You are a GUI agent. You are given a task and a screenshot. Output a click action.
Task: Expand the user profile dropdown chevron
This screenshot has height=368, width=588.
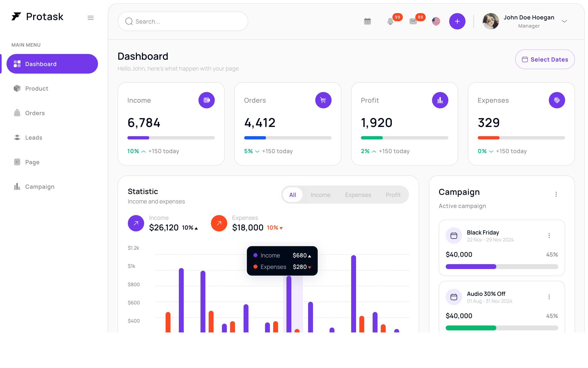(564, 21)
